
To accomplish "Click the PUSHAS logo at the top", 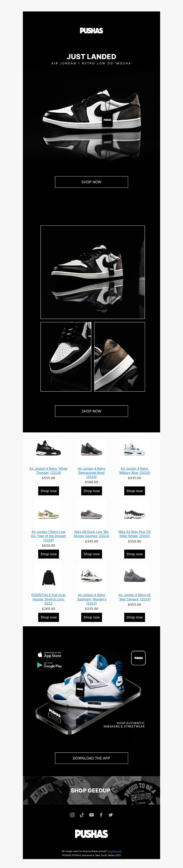I will click(91, 31).
